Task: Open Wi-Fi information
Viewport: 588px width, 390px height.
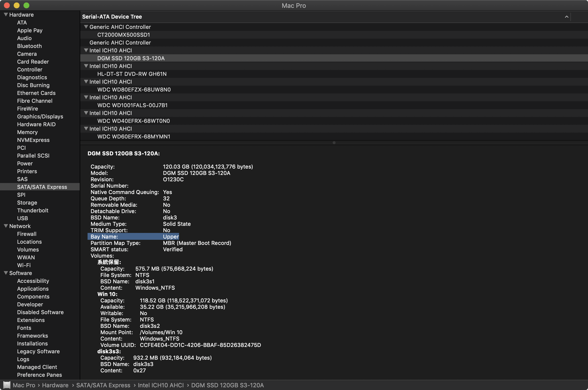Action: tap(24, 265)
